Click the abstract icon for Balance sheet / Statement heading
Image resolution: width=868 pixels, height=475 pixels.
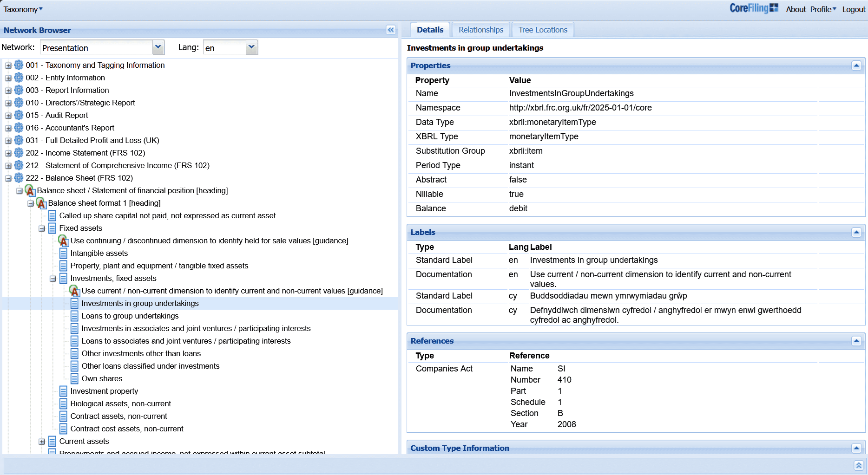click(x=30, y=190)
